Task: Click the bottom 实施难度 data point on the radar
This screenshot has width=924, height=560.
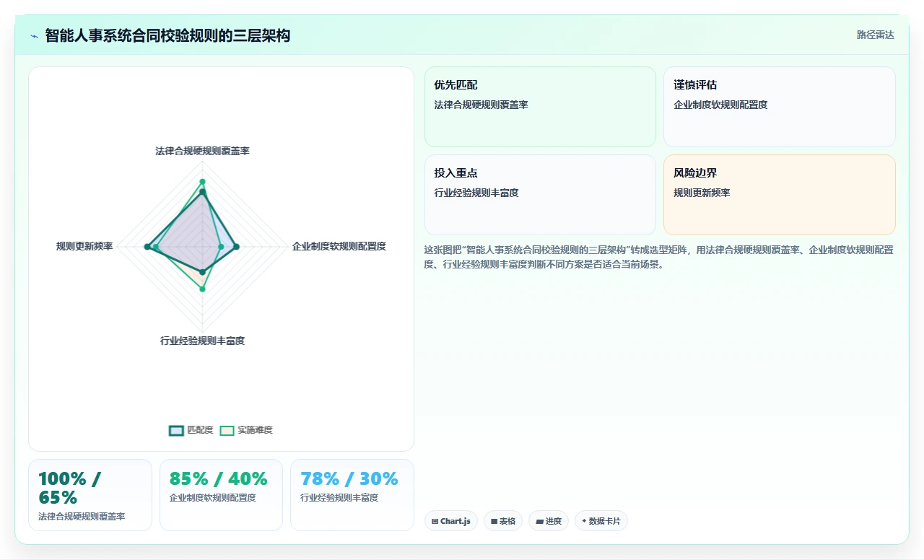Action: (x=202, y=289)
